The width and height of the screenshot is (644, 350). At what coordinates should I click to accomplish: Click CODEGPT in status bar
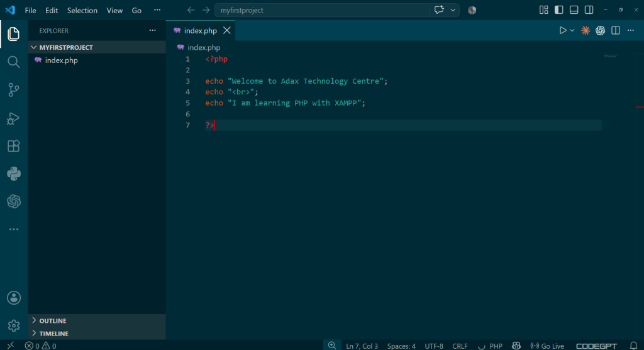596,346
